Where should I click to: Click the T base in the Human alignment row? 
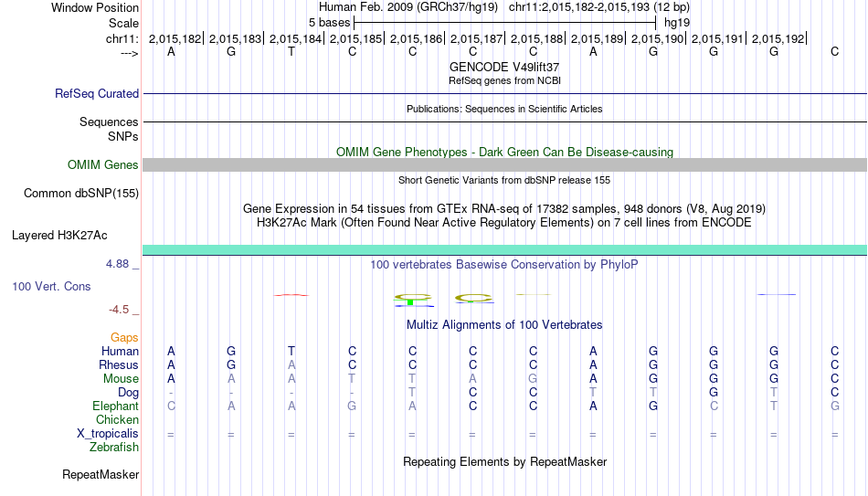[x=291, y=352]
